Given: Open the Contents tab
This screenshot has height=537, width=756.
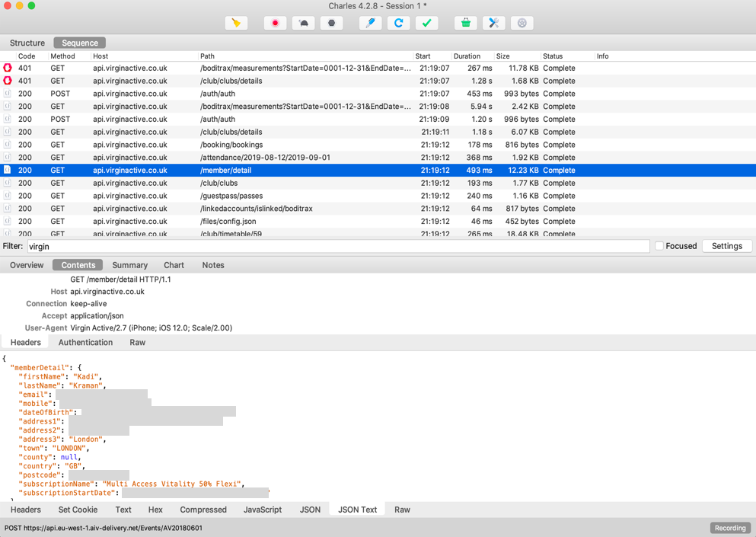Looking at the screenshot, I should (x=78, y=265).
